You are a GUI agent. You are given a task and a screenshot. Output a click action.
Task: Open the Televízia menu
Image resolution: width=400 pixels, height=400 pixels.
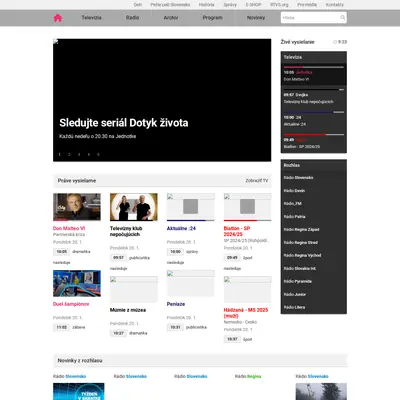[x=91, y=18]
